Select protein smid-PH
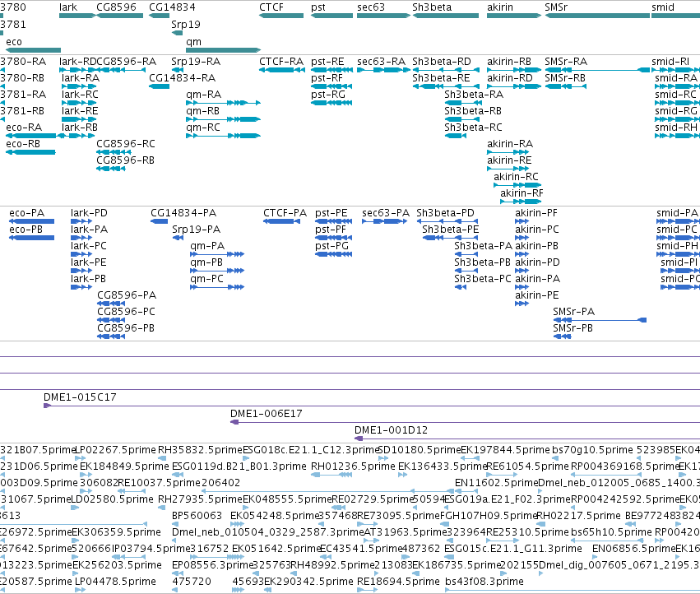700x594 pixels. pos(678,254)
